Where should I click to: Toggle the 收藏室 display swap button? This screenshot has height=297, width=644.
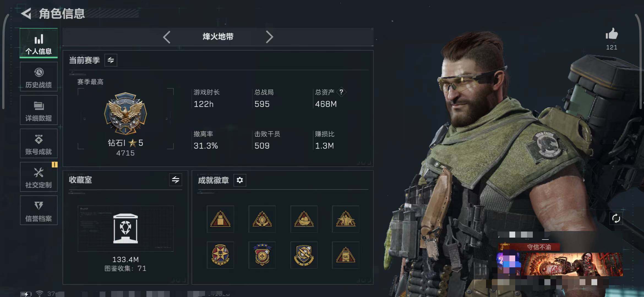[176, 180]
